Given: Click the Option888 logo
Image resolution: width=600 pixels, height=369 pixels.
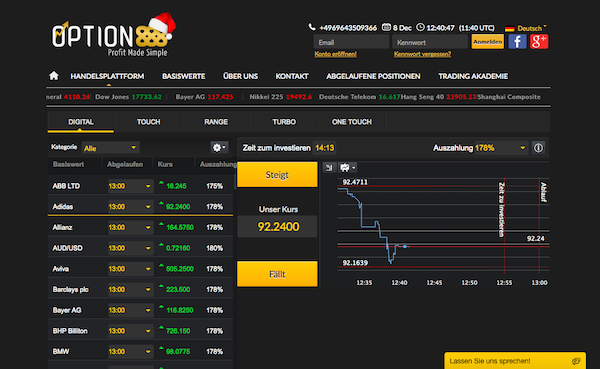Looking at the screenshot, I should pyautogui.click(x=114, y=35).
